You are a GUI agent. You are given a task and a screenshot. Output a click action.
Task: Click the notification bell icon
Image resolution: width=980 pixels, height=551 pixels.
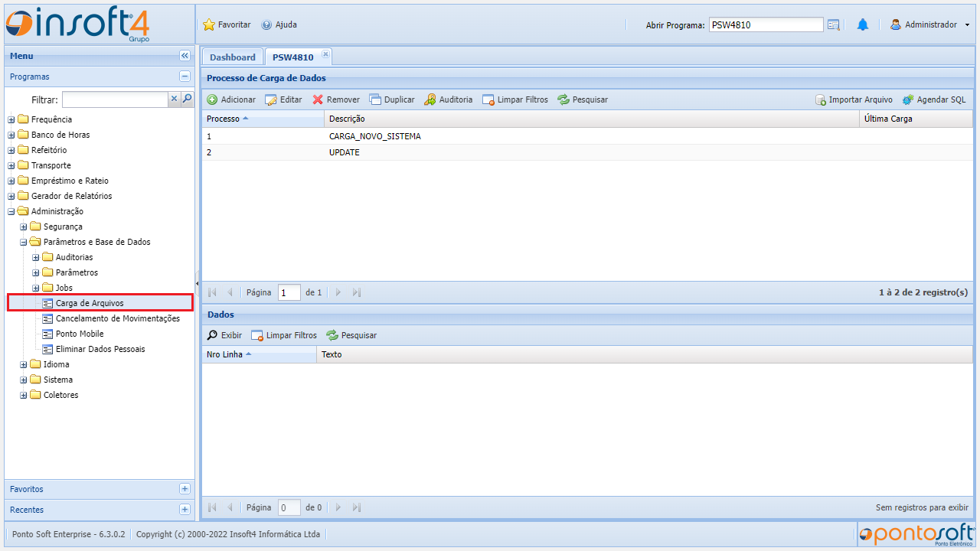pyautogui.click(x=863, y=24)
